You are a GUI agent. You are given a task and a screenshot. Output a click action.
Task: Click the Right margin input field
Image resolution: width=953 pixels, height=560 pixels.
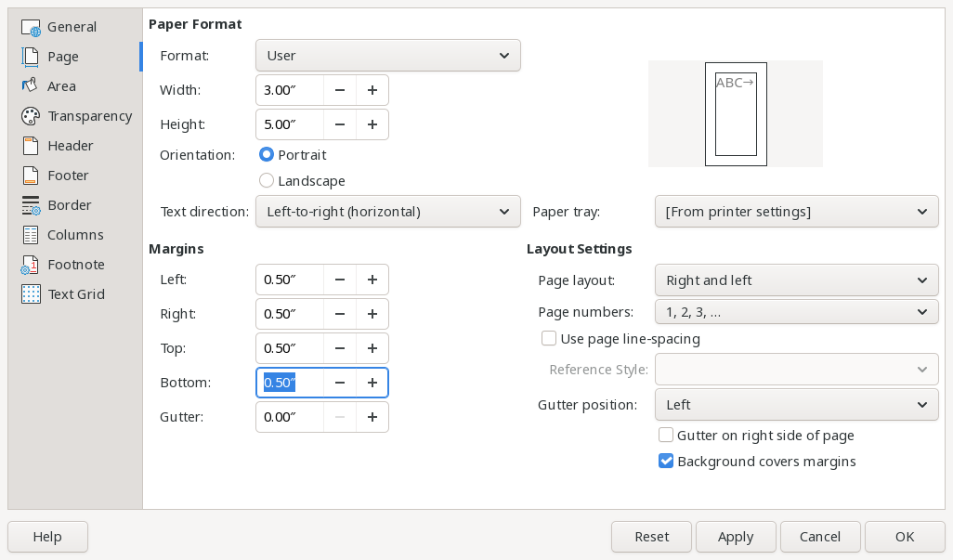(290, 314)
